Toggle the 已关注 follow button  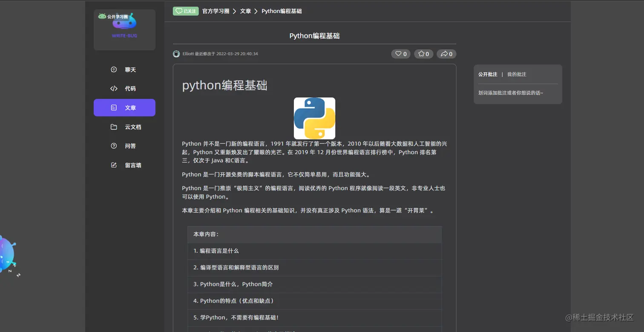[186, 11]
